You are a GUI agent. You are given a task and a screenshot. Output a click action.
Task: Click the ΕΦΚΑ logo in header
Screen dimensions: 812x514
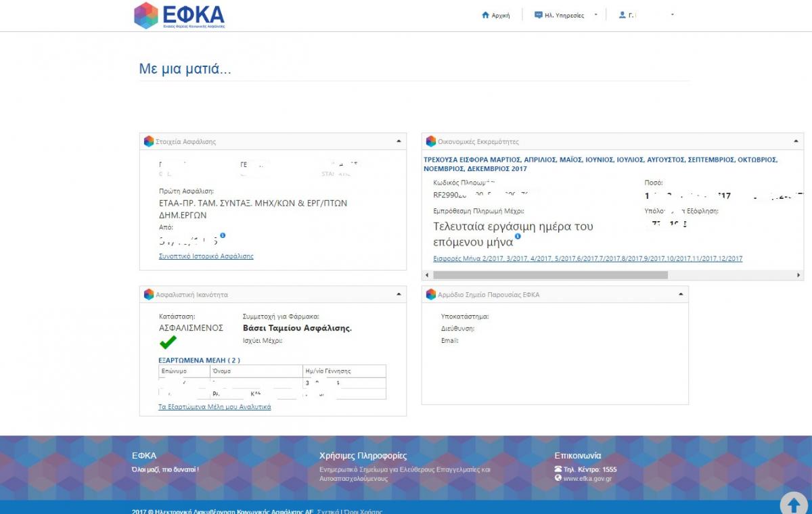pos(179,16)
